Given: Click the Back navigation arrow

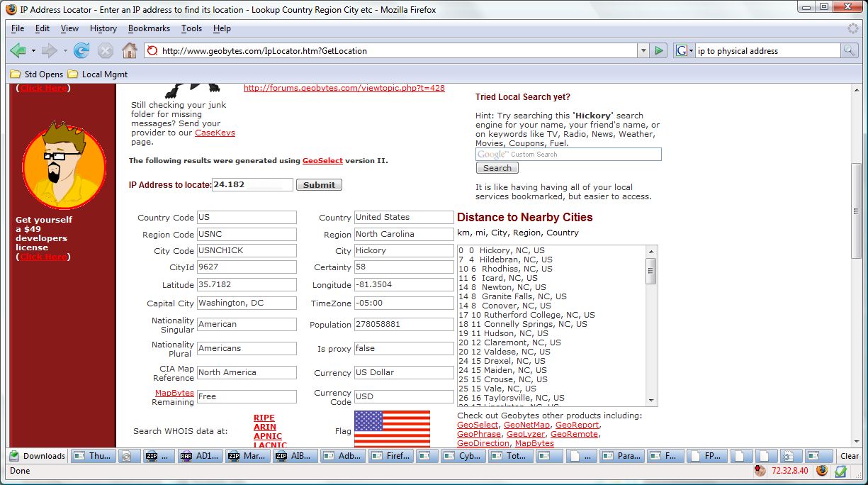Looking at the screenshot, I should click(x=18, y=50).
